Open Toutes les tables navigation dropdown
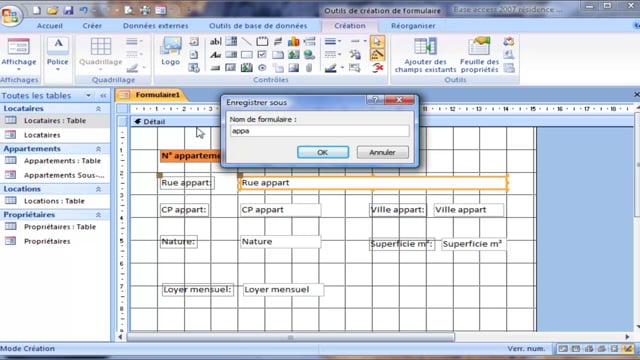 tap(88, 96)
